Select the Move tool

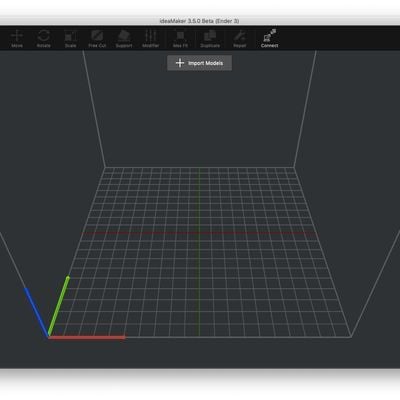coord(17,38)
